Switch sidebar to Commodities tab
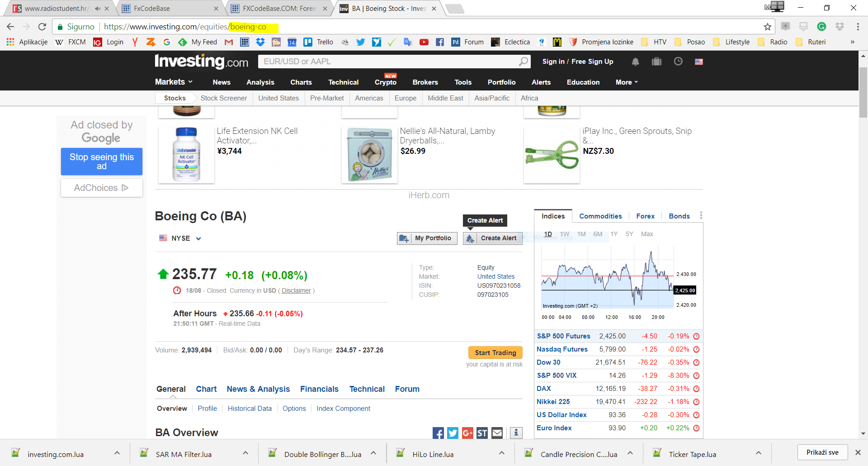This screenshot has width=868, height=466. pyautogui.click(x=600, y=216)
